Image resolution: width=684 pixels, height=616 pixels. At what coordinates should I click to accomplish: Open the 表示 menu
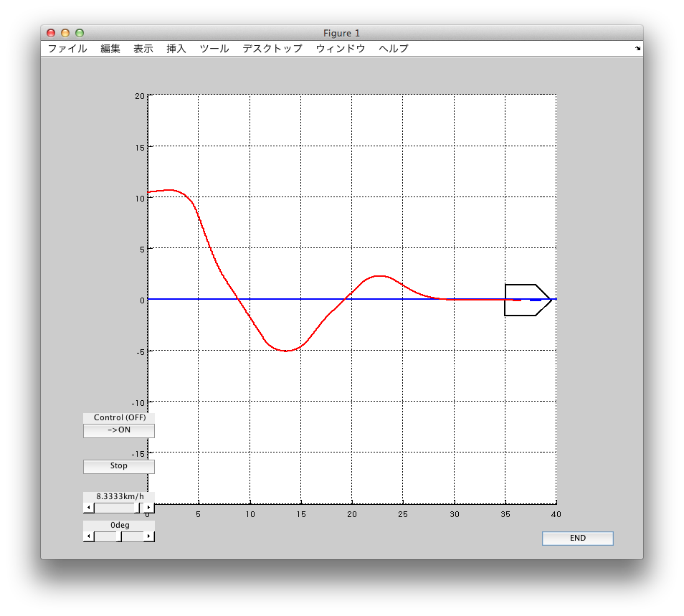point(143,49)
